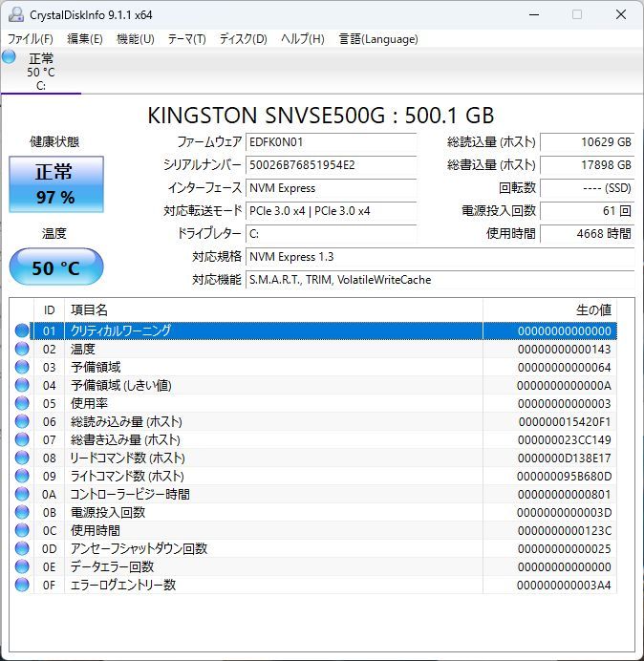Viewport: 644px width, 661px height.
Task: Click the status orb for row 0E データエラー回数
Action: (22, 566)
